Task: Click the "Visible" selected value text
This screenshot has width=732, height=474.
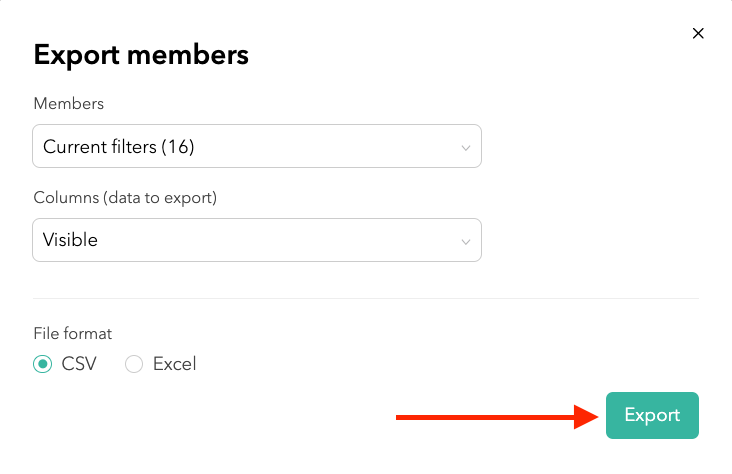Action: coord(70,240)
